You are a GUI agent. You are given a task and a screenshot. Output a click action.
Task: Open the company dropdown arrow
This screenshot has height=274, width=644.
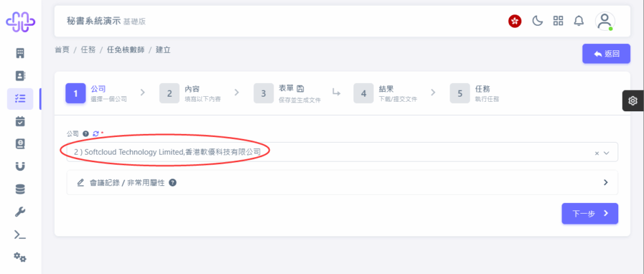pos(607,153)
